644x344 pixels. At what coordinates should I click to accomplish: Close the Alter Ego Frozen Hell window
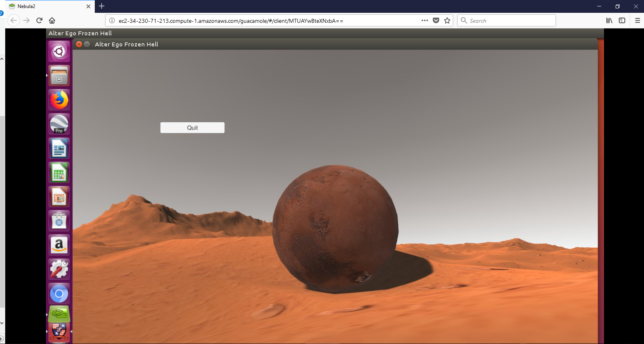tap(79, 44)
